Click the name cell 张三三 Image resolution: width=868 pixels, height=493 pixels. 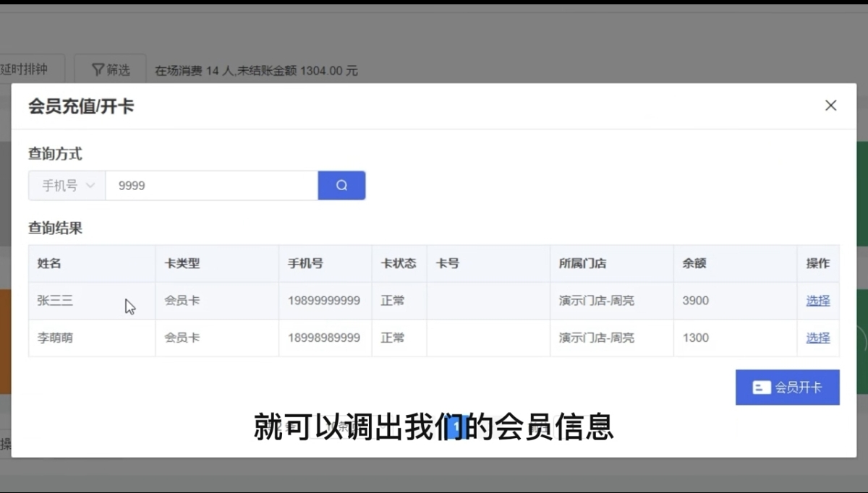pyautogui.click(x=56, y=301)
